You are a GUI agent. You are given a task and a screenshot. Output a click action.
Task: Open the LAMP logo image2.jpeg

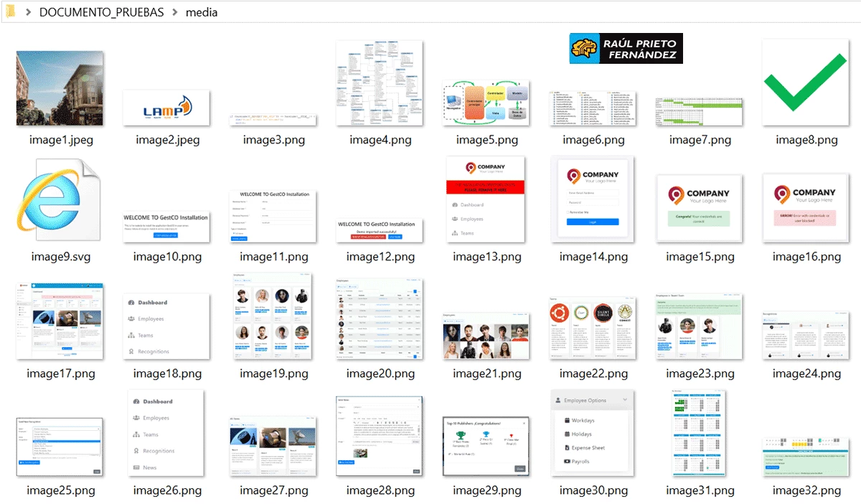[x=166, y=106]
